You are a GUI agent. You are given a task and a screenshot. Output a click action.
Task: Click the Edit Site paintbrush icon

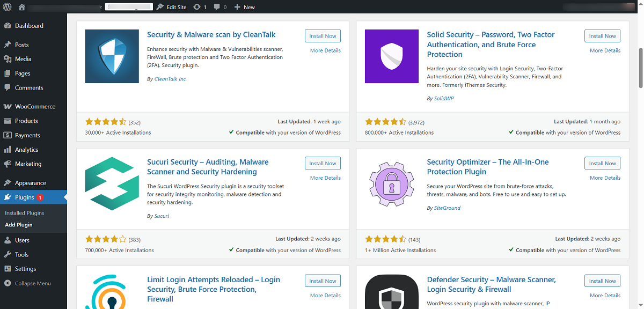(x=159, y=7)
